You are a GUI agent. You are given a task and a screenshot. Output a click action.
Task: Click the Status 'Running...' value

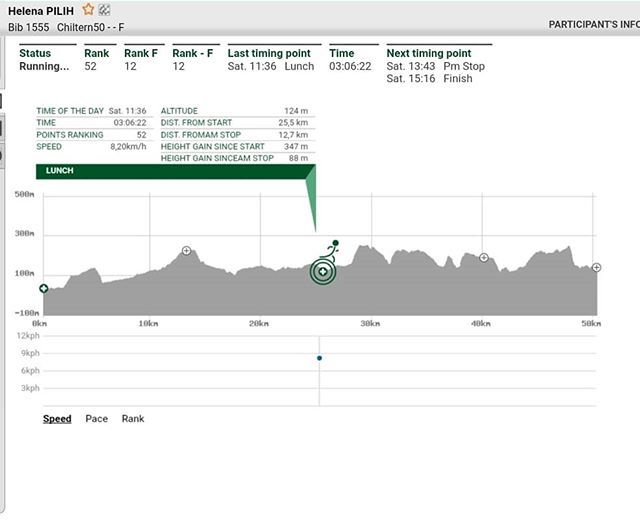click(44, 66)
